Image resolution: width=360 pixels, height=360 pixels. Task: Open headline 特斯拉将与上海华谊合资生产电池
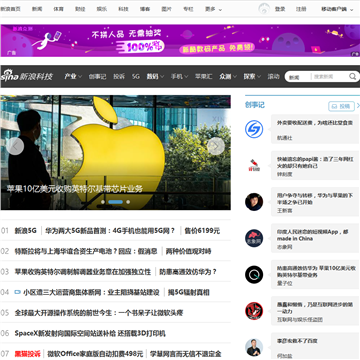[86, 251]
